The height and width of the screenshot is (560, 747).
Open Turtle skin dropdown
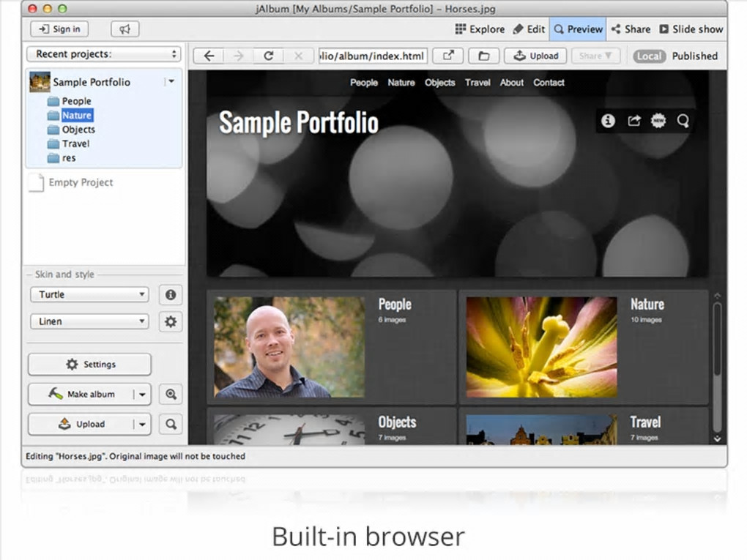click(89, 295)
